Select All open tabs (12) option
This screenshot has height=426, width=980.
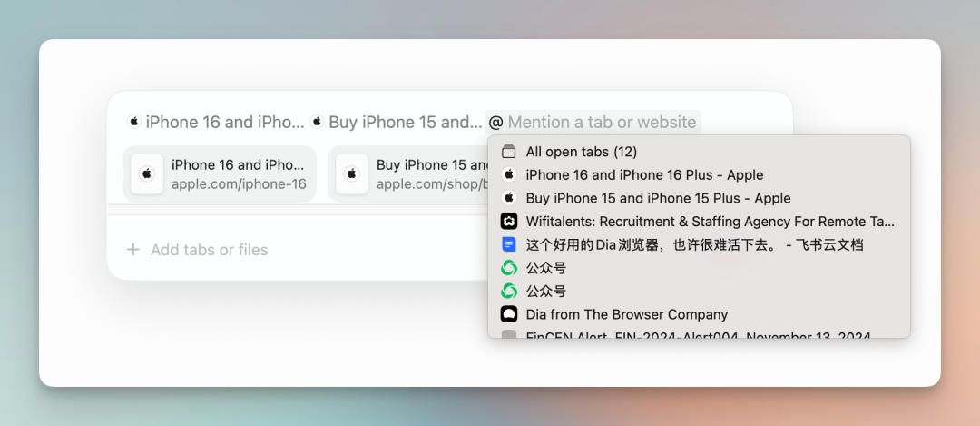(699, 152)
